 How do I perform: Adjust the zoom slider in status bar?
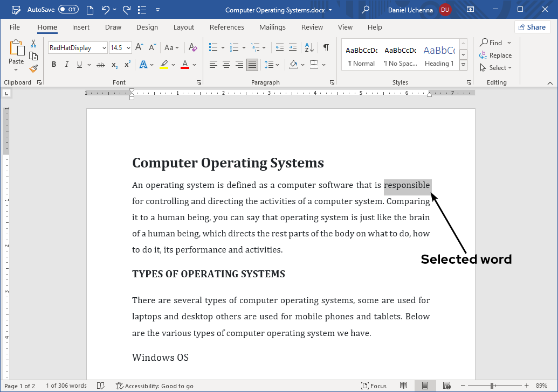492,386
